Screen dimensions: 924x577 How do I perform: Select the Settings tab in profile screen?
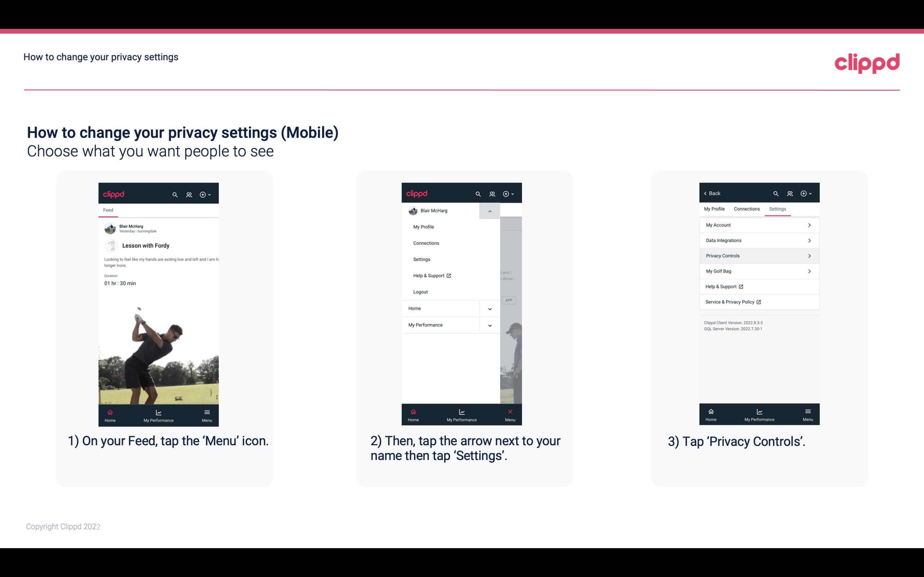(778, 209)
